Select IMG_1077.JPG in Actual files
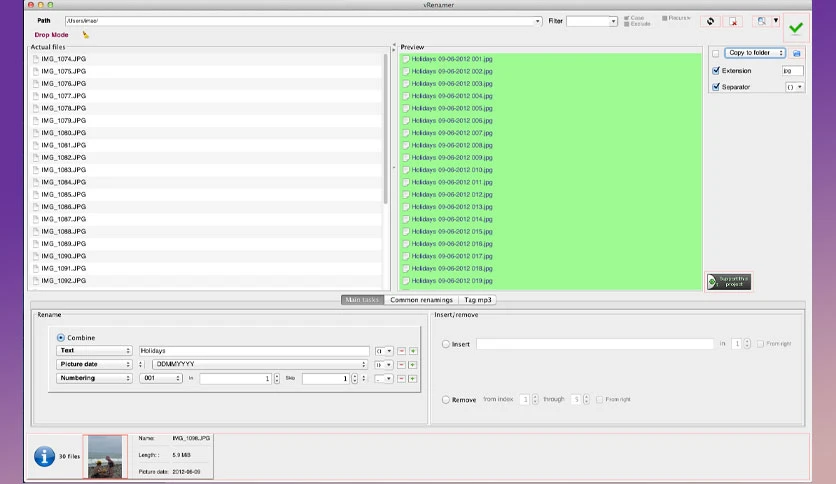The width and height of the screenshot is (836, 484). (63, 96)
